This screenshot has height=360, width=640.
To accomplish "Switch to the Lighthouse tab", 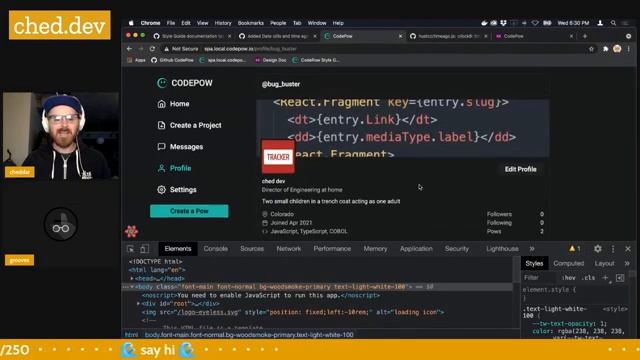I will (502, 249).
